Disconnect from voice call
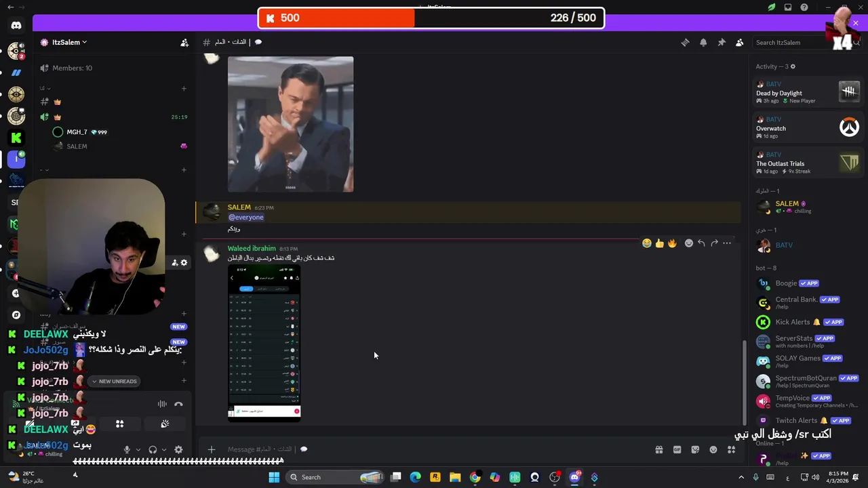The width and height of the screenshot is (868, 488). [178, 404]
